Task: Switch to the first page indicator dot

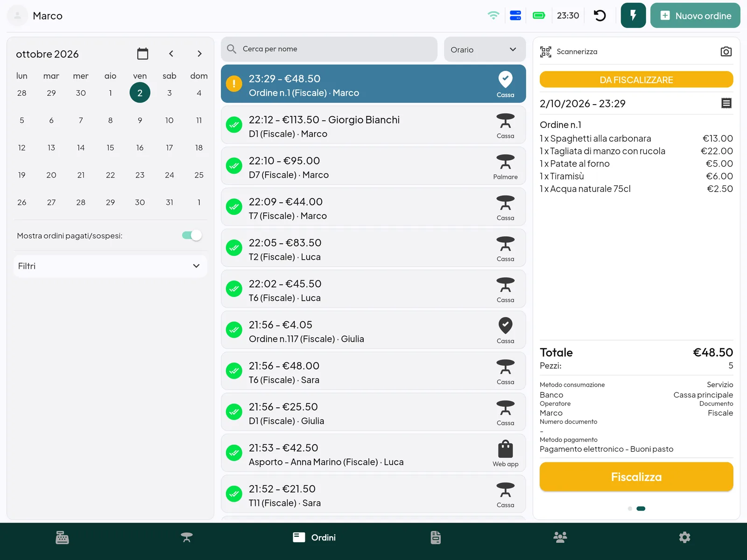Action: 630,509
